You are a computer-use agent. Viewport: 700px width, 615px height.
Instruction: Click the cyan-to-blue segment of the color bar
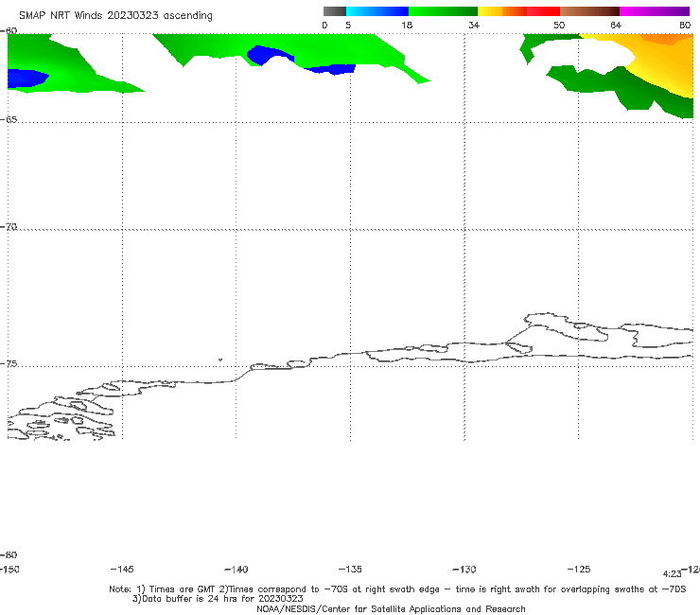coord(377,11)
